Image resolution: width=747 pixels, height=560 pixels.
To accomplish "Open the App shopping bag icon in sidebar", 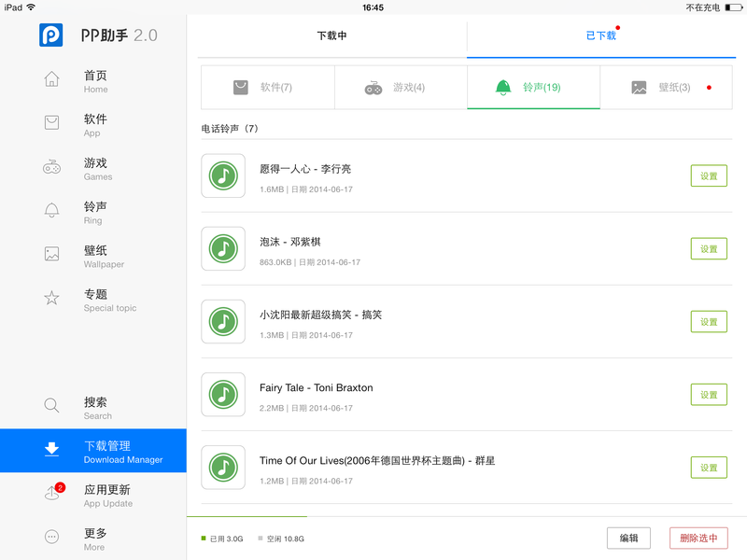I will click(51, 122).
